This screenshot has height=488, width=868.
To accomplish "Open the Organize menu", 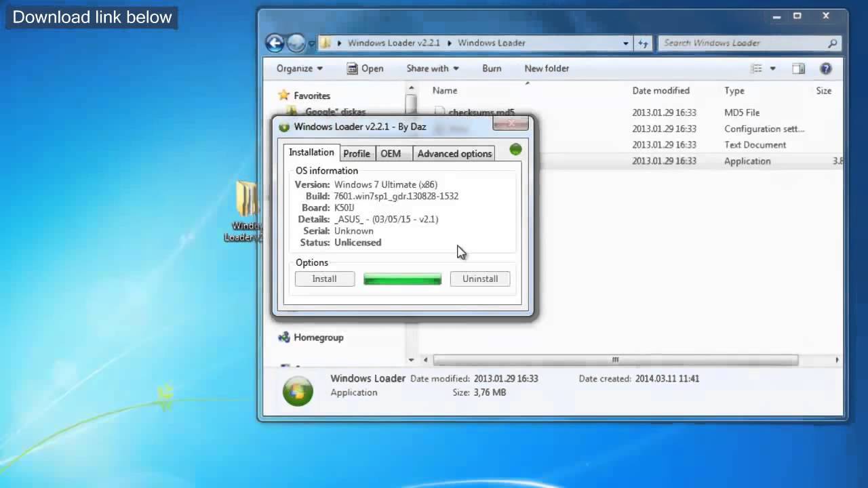I will click(x=300, y=68).
